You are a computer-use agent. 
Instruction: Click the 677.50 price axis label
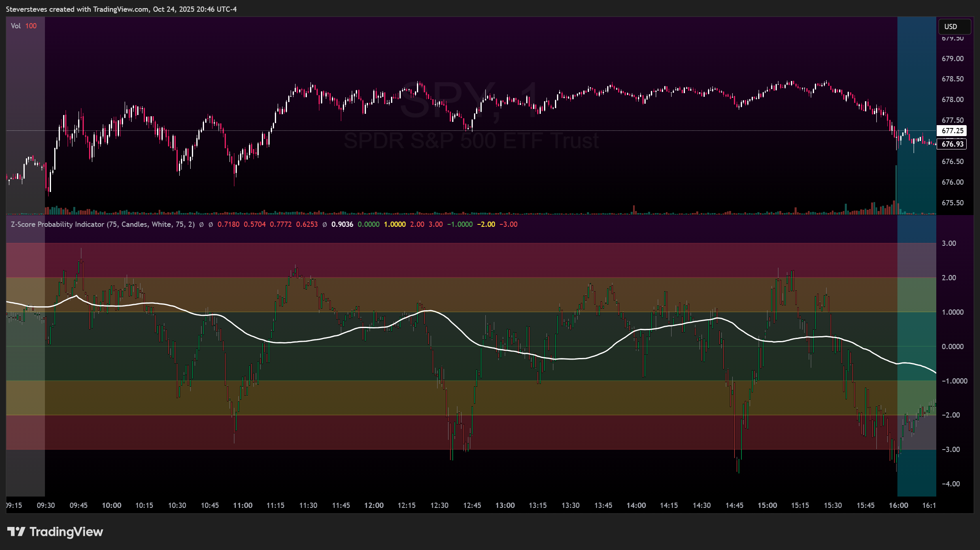pyautogui.click(x=952, y=120)
